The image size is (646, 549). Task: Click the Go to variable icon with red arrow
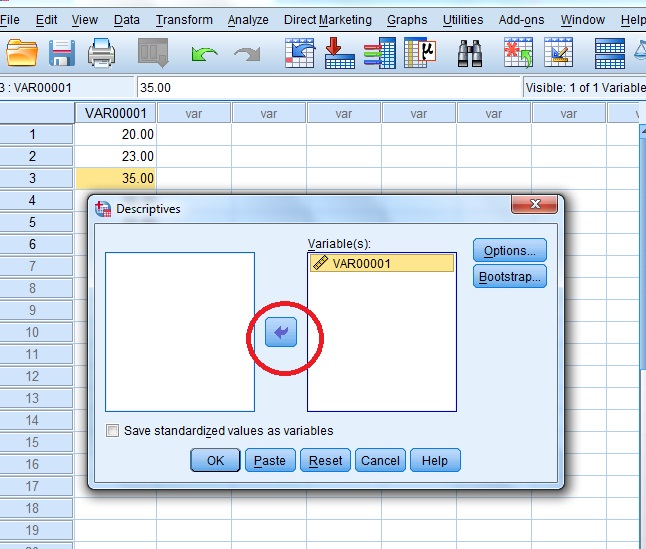tap(339, 52)
